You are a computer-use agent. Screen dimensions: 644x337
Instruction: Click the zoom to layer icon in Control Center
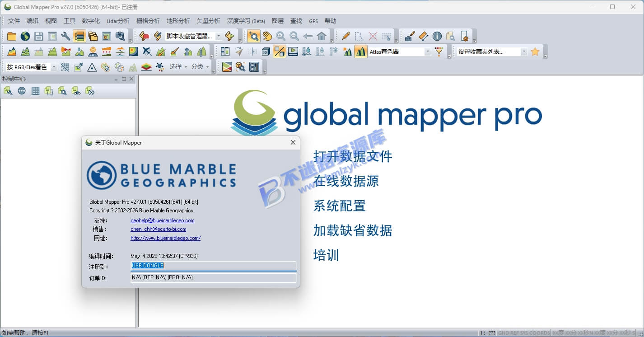tap(62, 91)
